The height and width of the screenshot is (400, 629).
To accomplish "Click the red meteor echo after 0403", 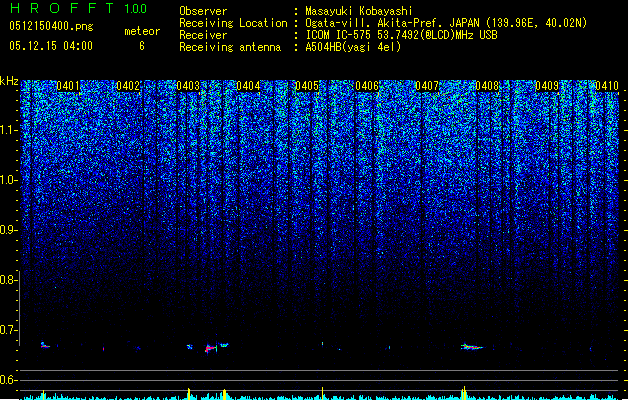I will click(211, 348).
